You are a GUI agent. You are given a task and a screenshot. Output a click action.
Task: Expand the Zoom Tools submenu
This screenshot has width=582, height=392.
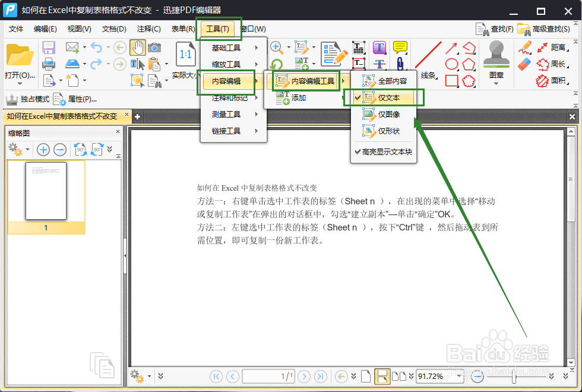coord(233,64)
